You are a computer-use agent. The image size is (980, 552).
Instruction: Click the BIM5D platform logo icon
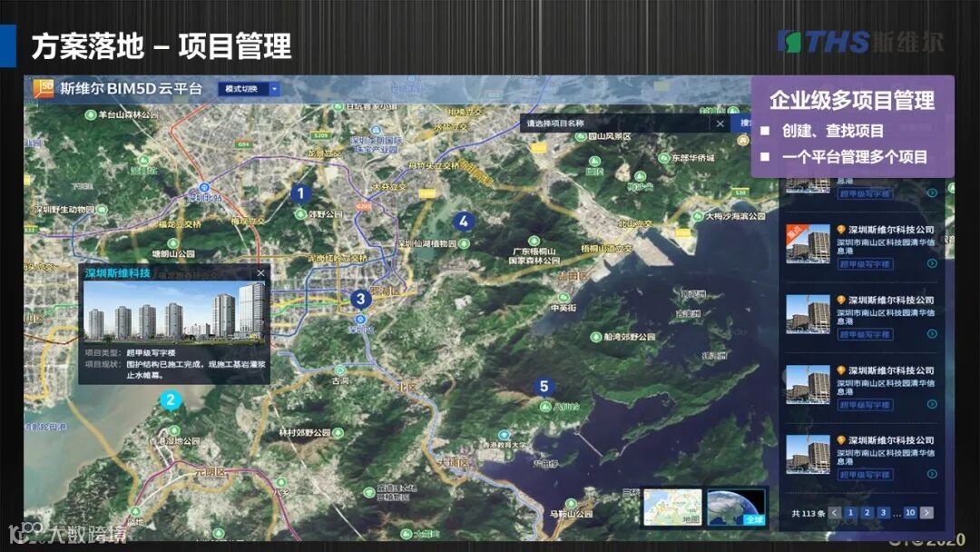pyautogui.click(x=44, y=88)
